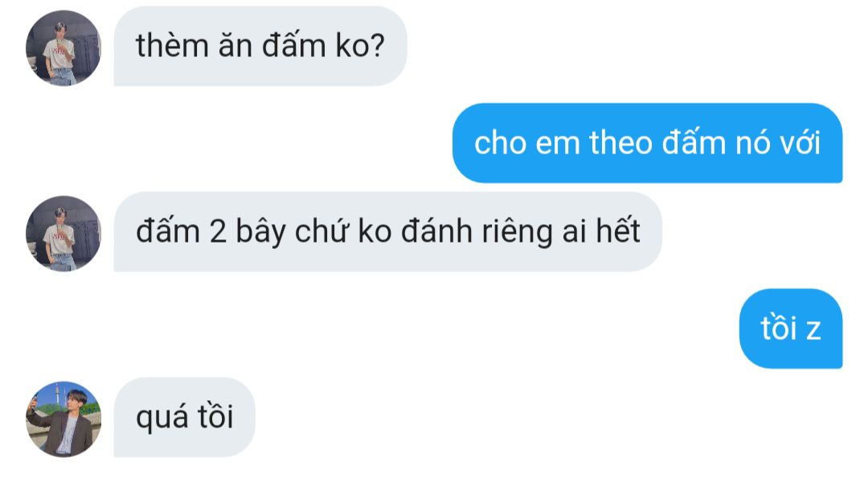Select the "thèm ăn đấm ko?" message bubble
Viewport: 868px width, 486px height.
pos(260,46)
